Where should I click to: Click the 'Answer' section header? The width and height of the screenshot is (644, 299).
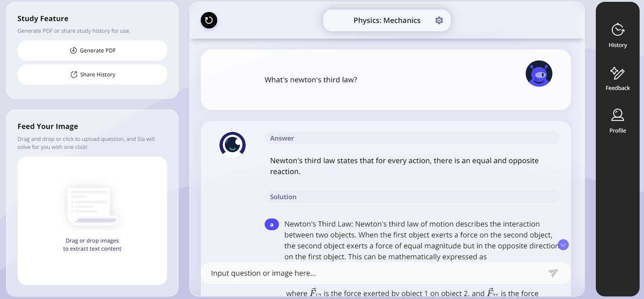(x=412, y=138)
